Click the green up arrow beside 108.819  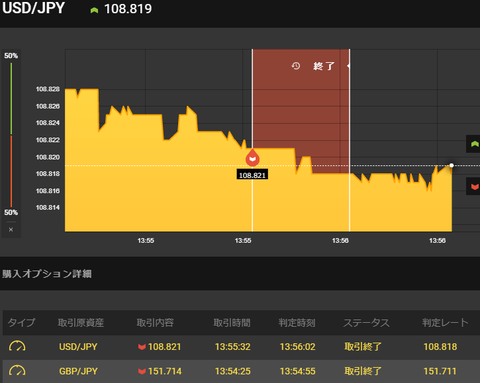(94, 10)
